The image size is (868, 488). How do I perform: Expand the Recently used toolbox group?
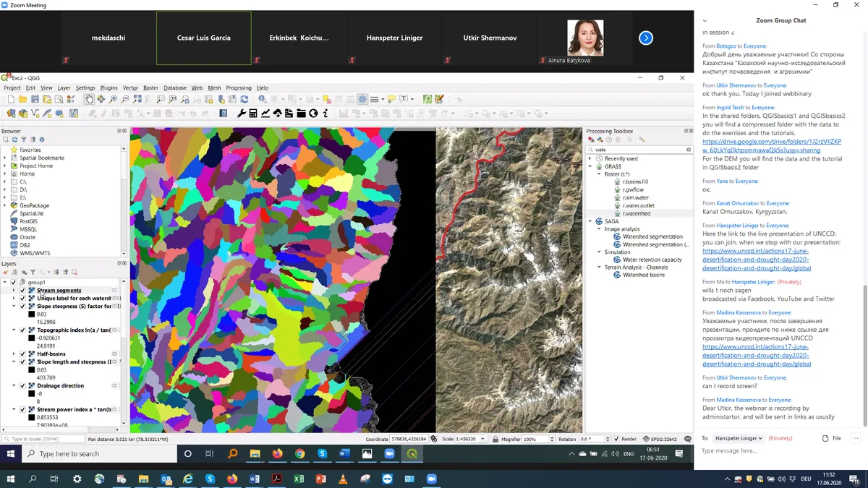590,158
